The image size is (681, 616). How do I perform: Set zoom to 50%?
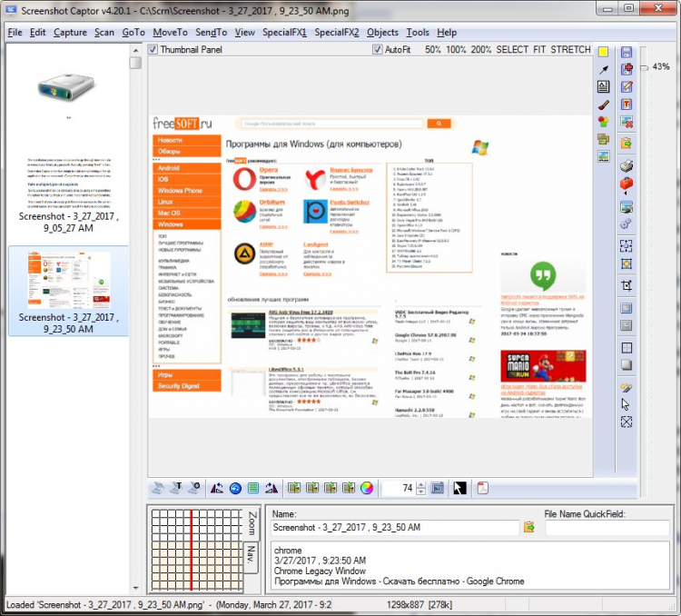point(432,50)
